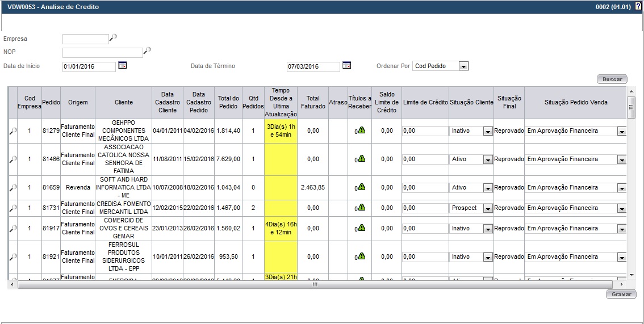Click the Cliente column header
The width and height of the screenshot is (644, 324).
click(123, 103)
